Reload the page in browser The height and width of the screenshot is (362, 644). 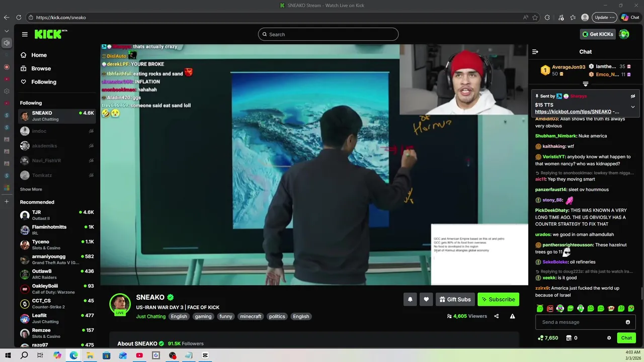tap(19, 17)
